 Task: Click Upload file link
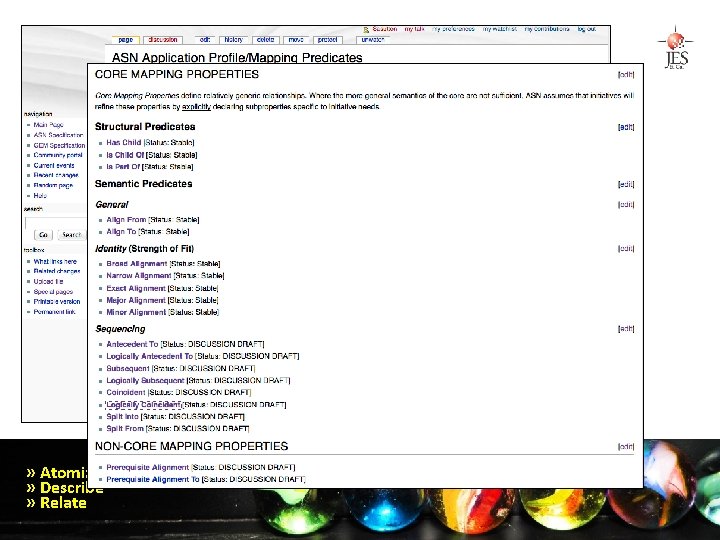(48, 281)
